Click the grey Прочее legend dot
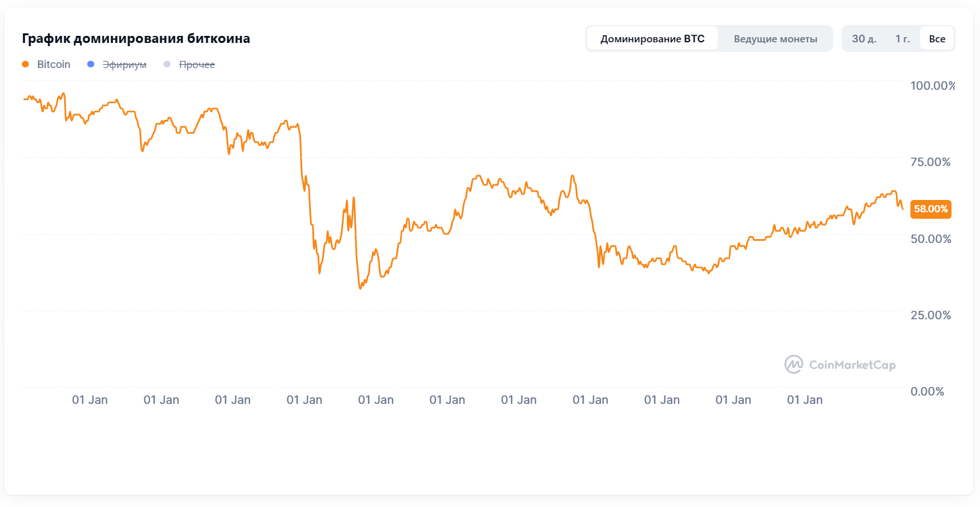This screenshot has width=980, height=507. click(x=167, y=65)
